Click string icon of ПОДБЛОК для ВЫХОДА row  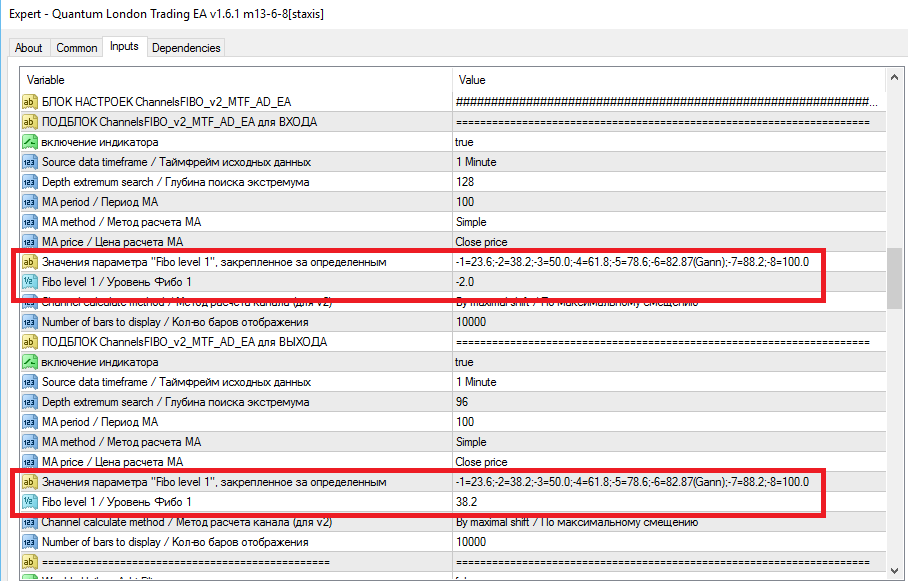click(30, 342)
